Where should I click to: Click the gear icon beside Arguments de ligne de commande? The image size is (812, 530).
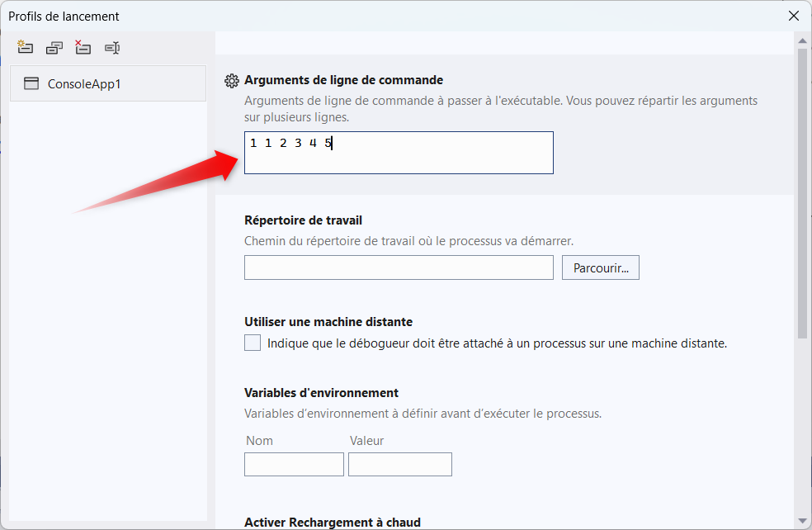232,81
